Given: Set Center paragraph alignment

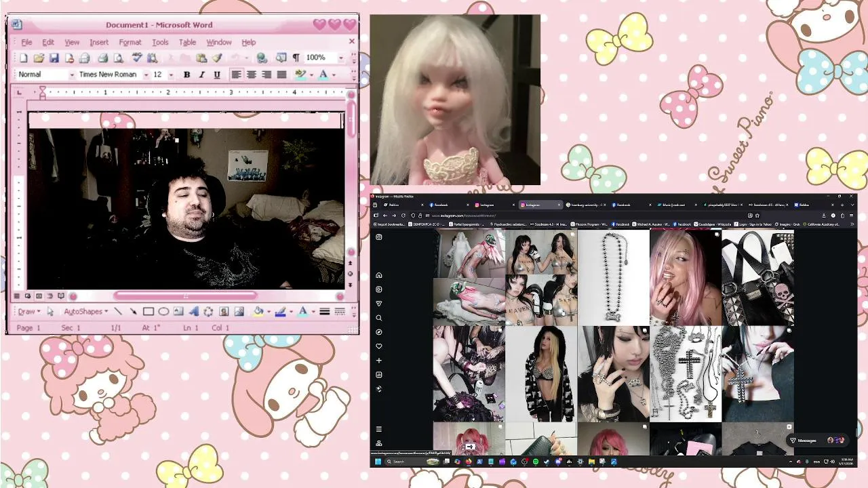Looking at the screenshot, I should (251, 75).
